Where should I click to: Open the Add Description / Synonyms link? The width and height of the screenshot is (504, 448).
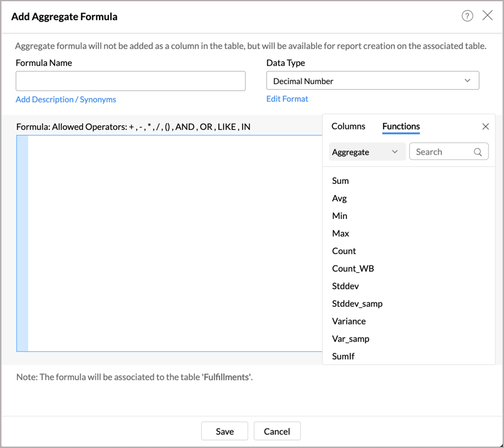(66, 99)
